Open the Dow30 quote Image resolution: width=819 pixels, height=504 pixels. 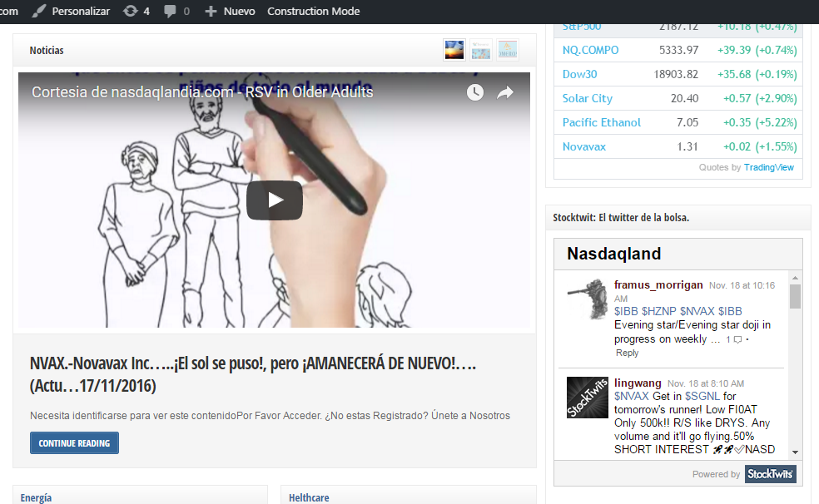coord(579,74)
